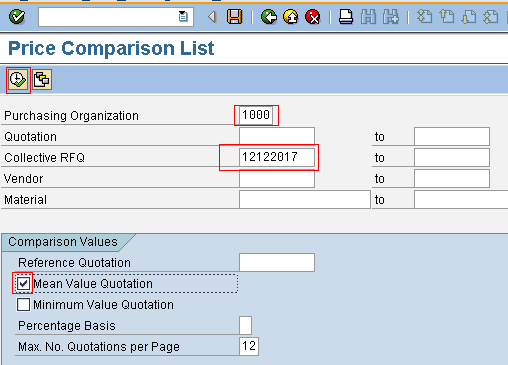Viewport: 508px width, 365px height.
Task: Click the Execute clock icon
Action: click(x=18, y=80)
